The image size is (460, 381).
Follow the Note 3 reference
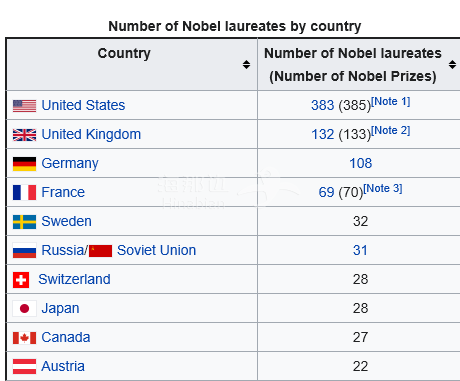(x=383, y=188)
